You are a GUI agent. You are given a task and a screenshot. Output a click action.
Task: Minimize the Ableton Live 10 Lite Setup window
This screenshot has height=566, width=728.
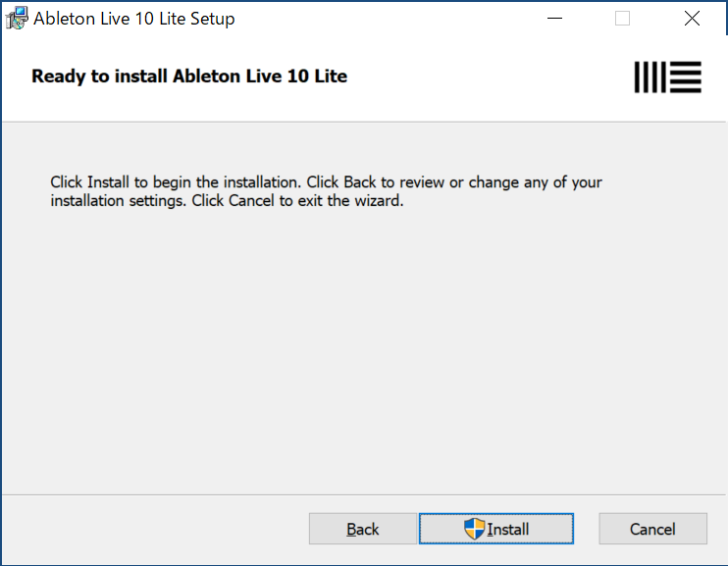tap(554, 19)
